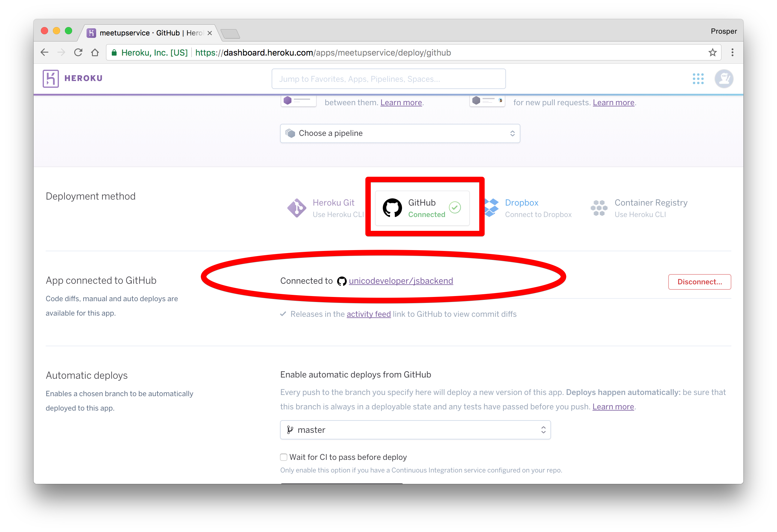This screenshot has width=777, height=532.
Task: Click the Heroku logo icon
Action: click(50, 78)
